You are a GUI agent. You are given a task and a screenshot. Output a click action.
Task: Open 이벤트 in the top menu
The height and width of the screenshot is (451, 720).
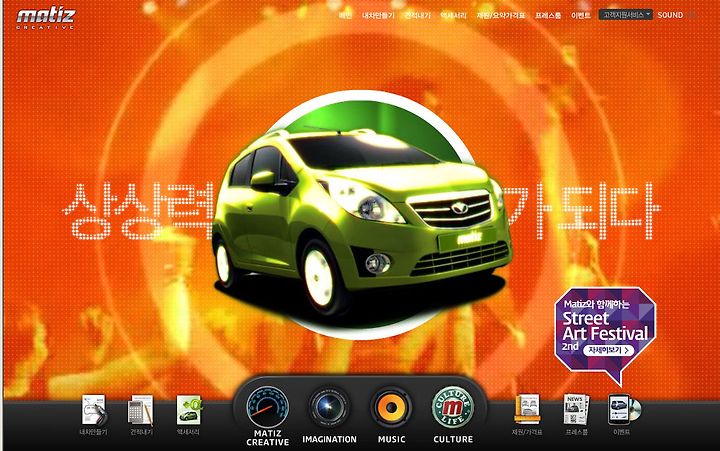click(581, 15)
